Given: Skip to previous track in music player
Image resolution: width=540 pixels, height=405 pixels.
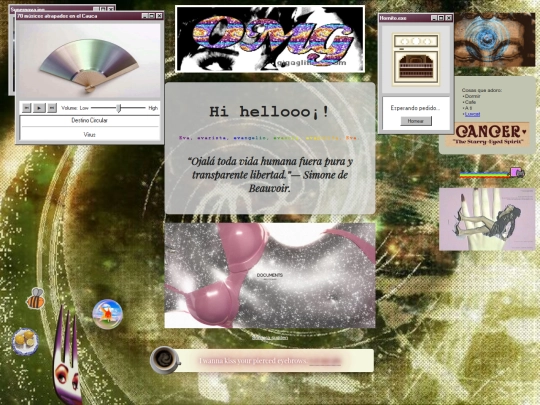Looking at the screenshot, I should 27,108.
